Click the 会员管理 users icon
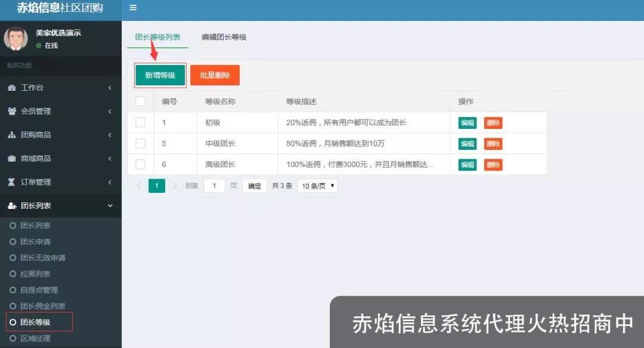The height and width of the screenshot is (348, 644). coord(12,111)
